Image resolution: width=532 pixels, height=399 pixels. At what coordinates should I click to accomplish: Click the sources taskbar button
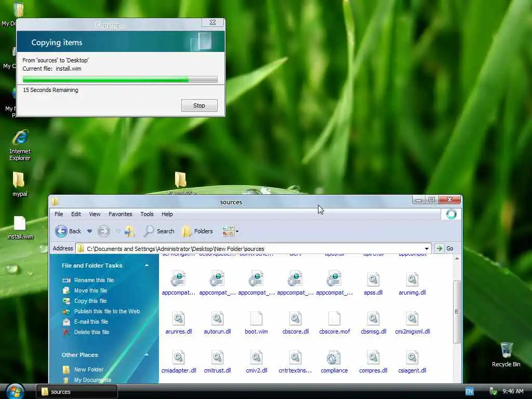click(77, 392)
